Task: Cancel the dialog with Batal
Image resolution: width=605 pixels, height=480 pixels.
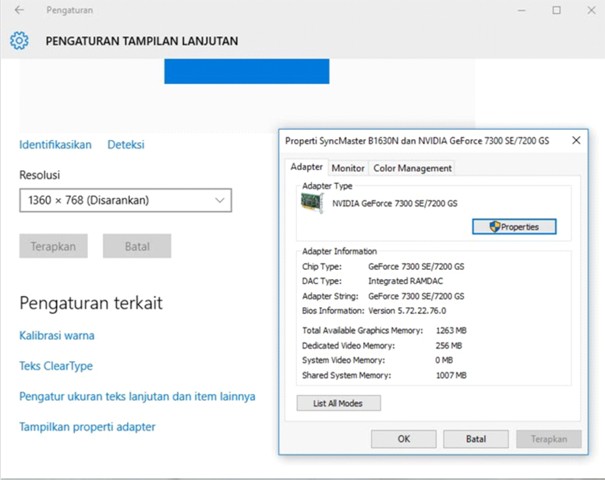Action: (x=476, y=439)
